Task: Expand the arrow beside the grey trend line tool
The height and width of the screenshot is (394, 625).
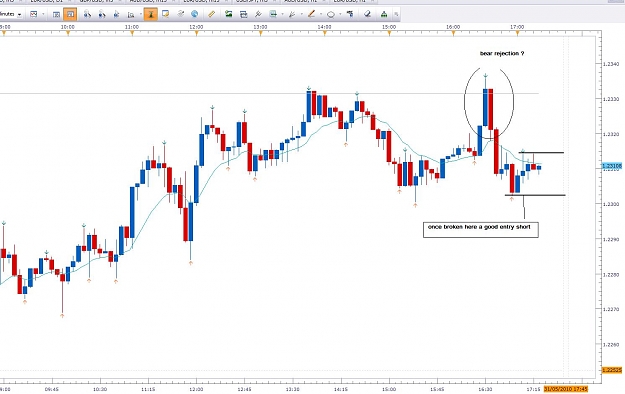Action: pos(301,15)
